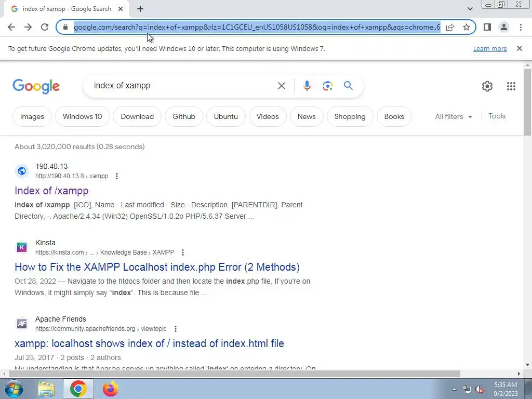Open Chrome side panel
Viewport: 532px width, 399px height.
pos(487,27)
